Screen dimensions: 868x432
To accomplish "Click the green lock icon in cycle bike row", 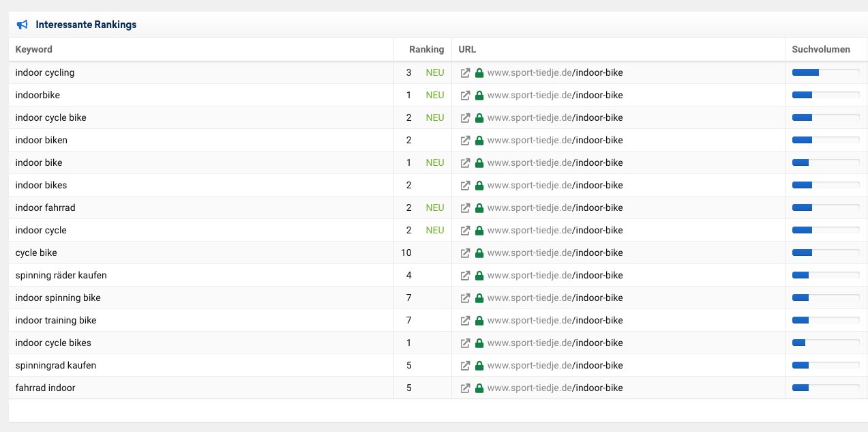I will click(479, 253).
